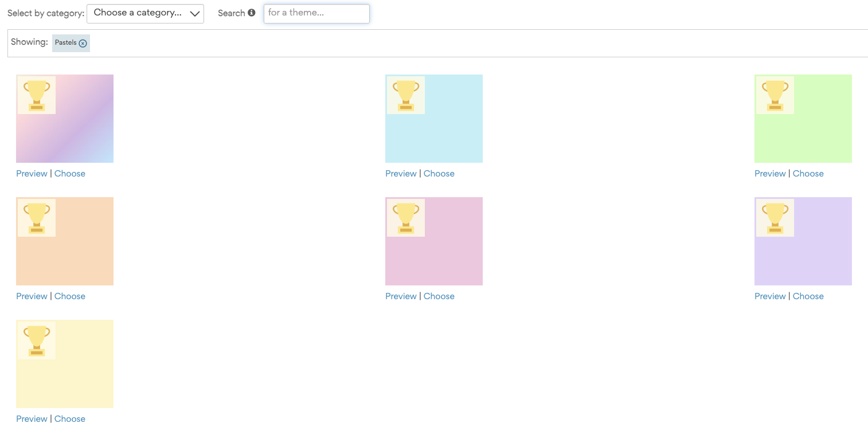Viewport: 868px width, 431px height.
Task: Click the trophy icon on the purple gradient theme
Action: (37, 95)
